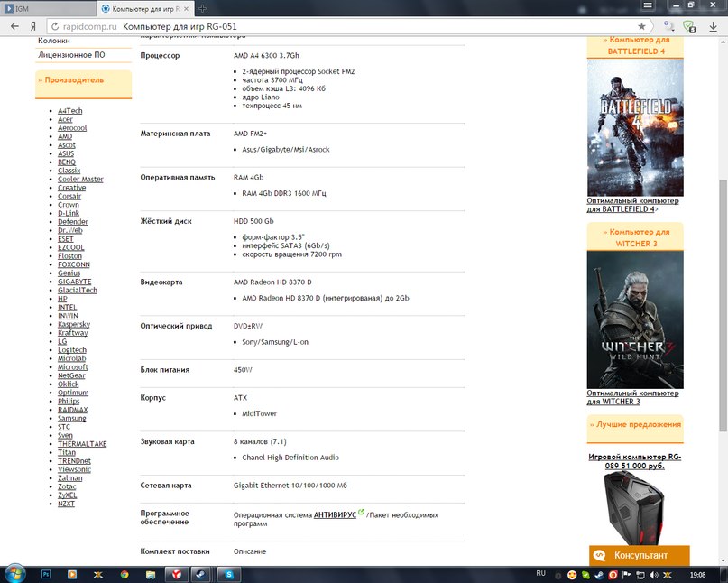
Task: Switch to the IGM tab
Action: [x=49, y=8]
